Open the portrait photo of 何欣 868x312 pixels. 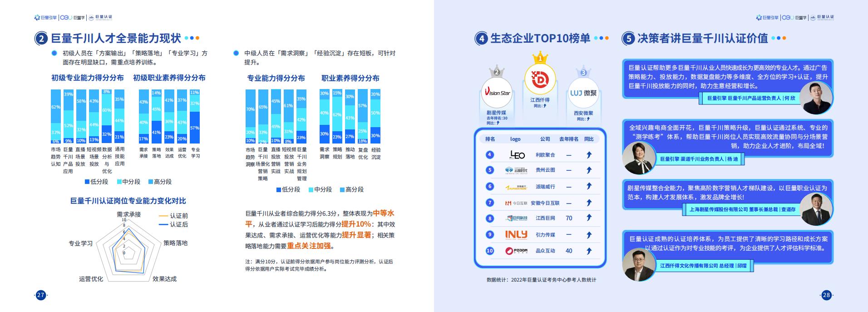click(x=816, y=98)
